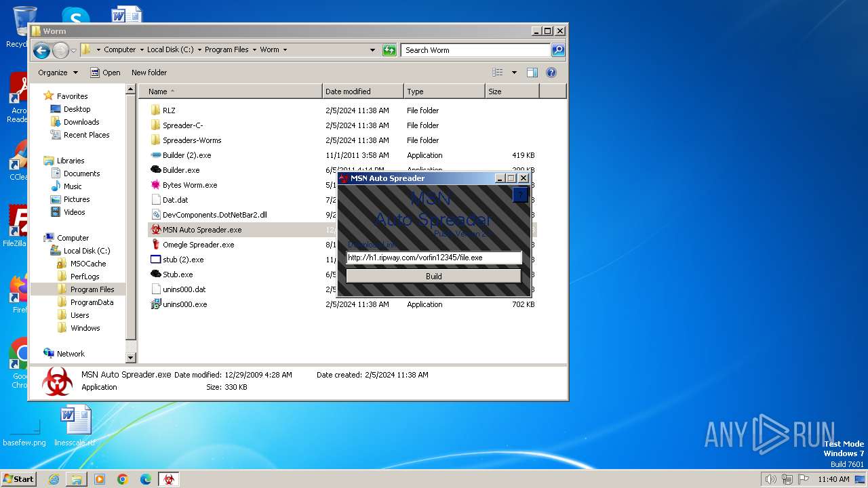Select PerfLogs folder in tree
This screenshot has height=488, width=868.
(85, 277)
